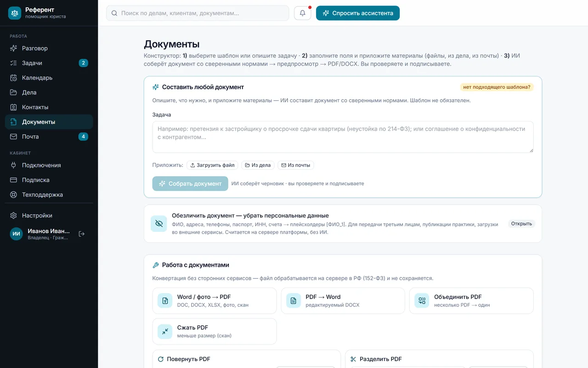Click the Загрузить файл button
The width and height of the screenshot is (588, 368).
point(212,165)
